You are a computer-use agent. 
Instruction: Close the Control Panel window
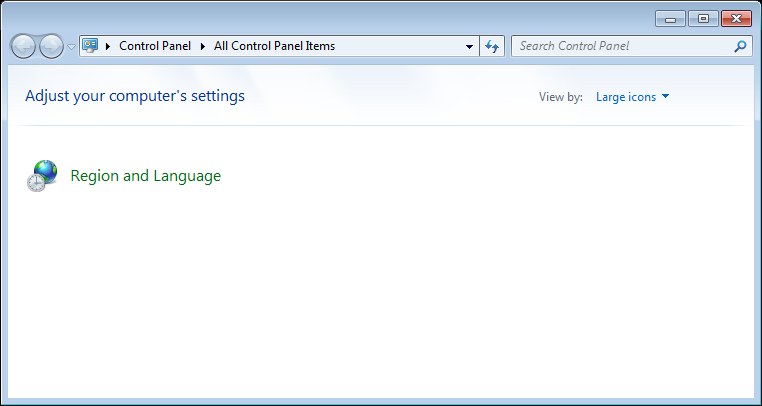[736, 18]
